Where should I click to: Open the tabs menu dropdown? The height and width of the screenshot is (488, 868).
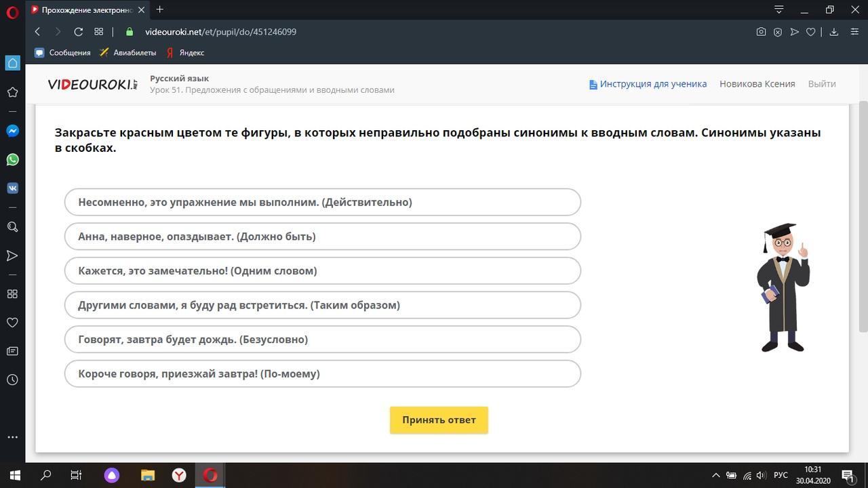778,9
